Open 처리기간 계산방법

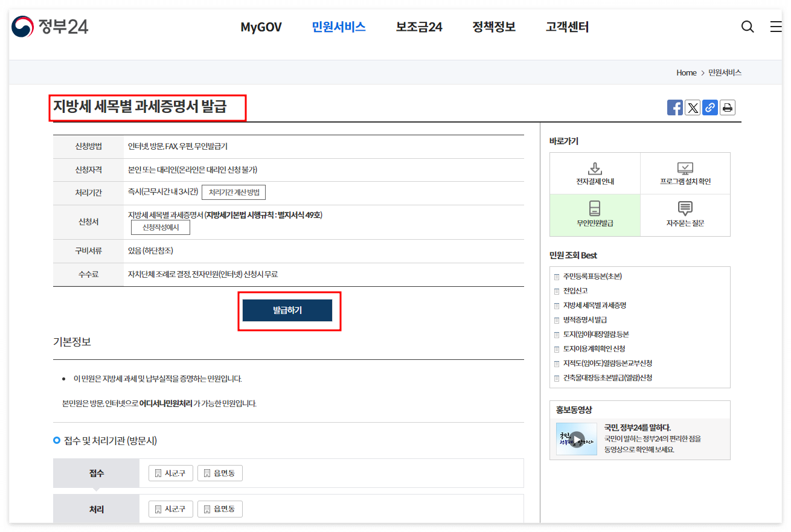click(x=234, y=193)
